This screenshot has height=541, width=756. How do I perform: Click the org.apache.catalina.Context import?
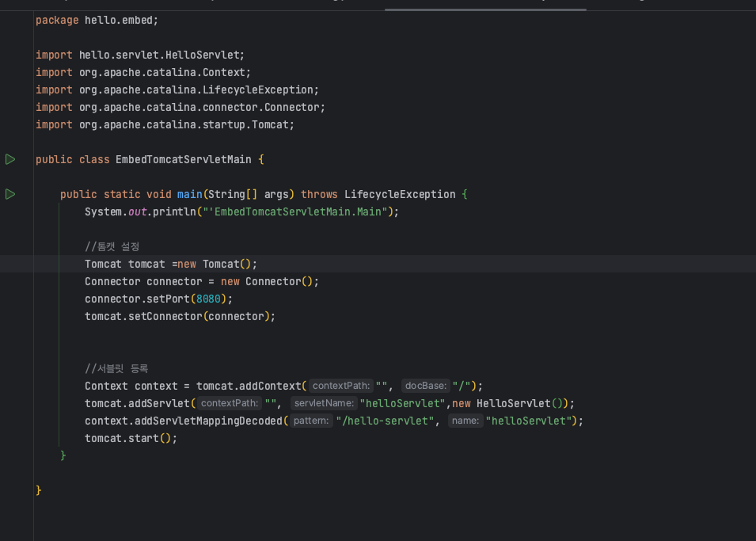[143, 72]
